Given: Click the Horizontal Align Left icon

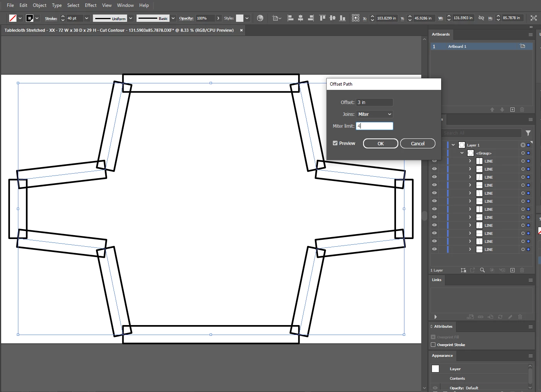Looking at the screenshot, I should tap(290, 18).
